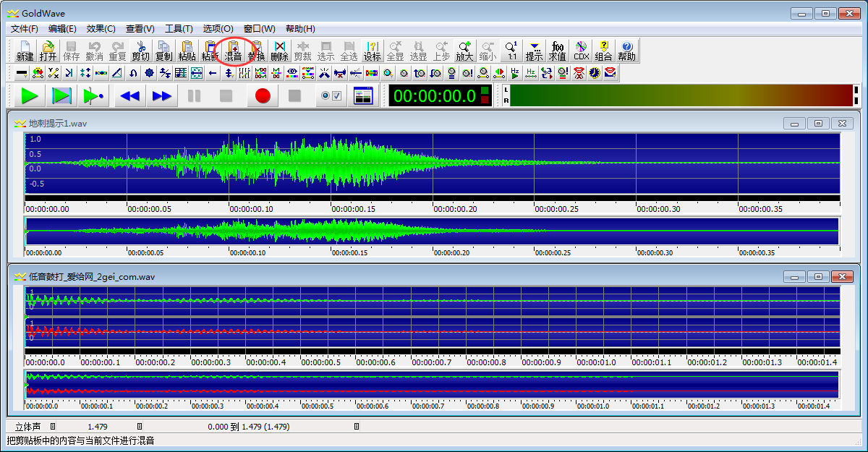868x452 pixels.
Task: Click the 地刺提示1.wav main waveform
Action: coord(432,163)
